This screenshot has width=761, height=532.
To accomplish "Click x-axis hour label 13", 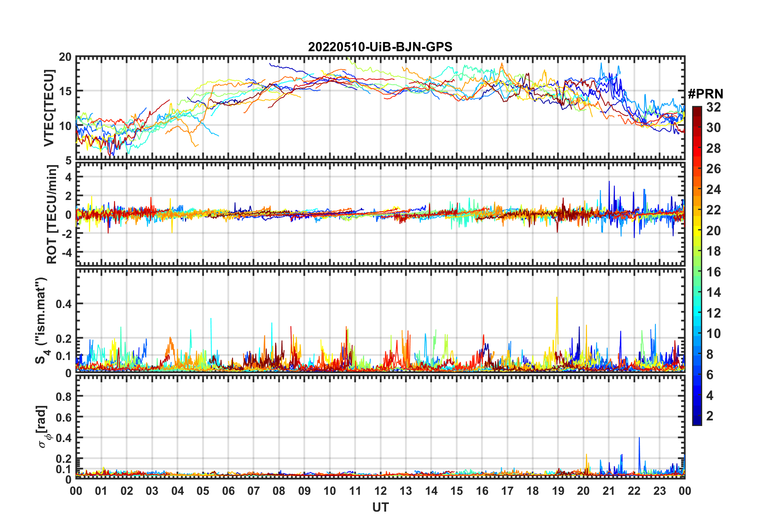I will tap(406, 491).
